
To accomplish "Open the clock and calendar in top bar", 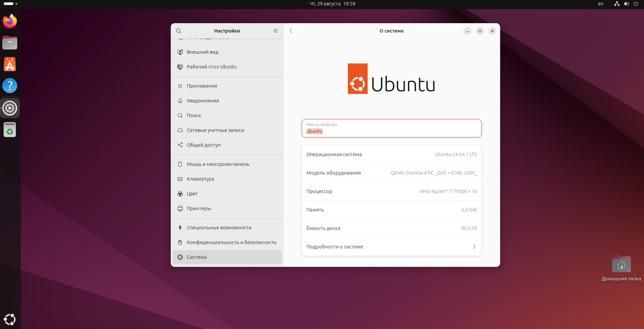I will 332,4.
